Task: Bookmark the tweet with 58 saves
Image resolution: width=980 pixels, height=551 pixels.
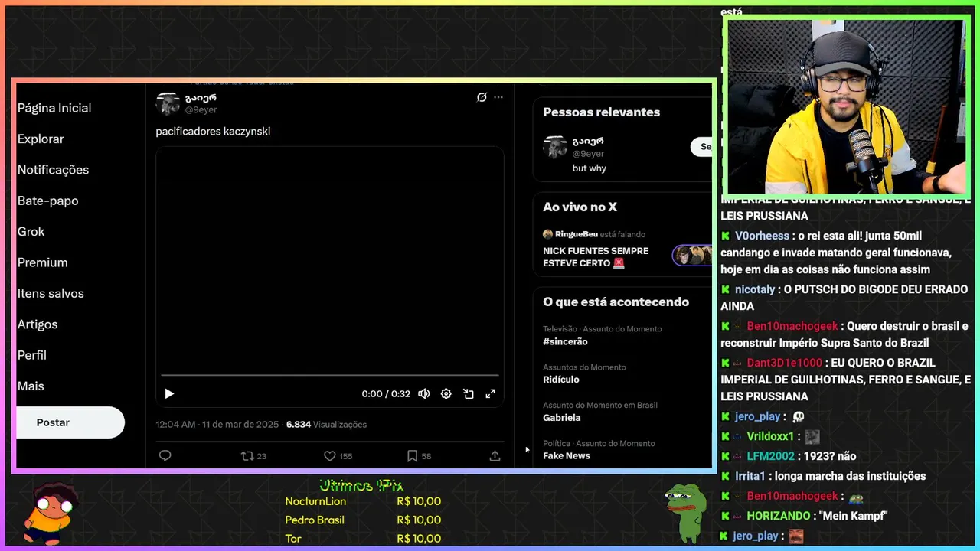Action: pyautogui.click(x=419, y=455)
